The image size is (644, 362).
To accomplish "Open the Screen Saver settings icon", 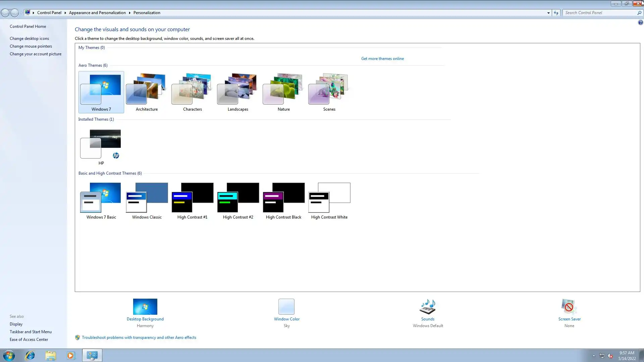I will pyautogui.click(x=569, y=306).
